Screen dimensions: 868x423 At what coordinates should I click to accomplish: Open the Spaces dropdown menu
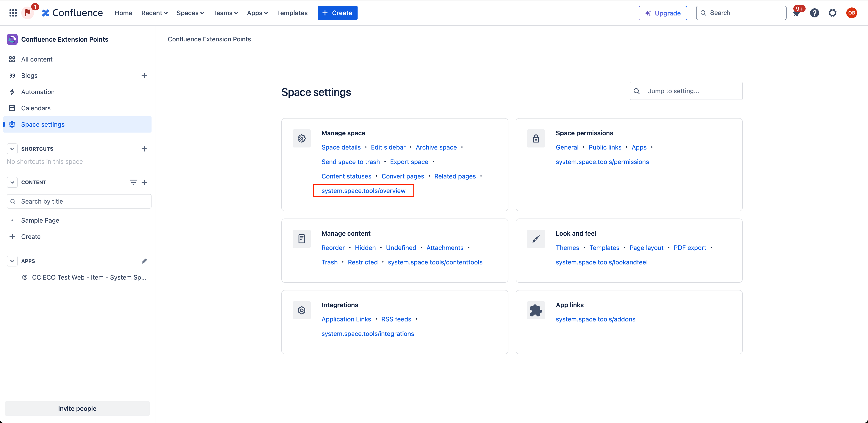point(190,13)
